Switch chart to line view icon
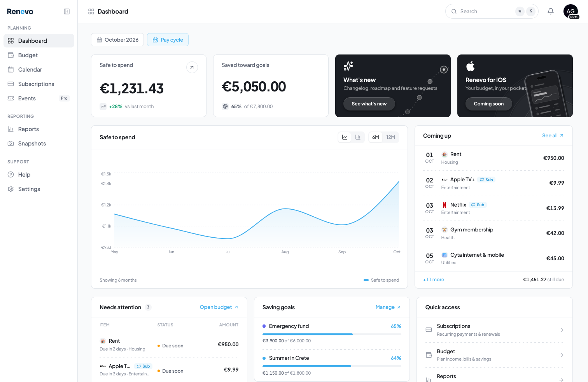 [345, 137]
